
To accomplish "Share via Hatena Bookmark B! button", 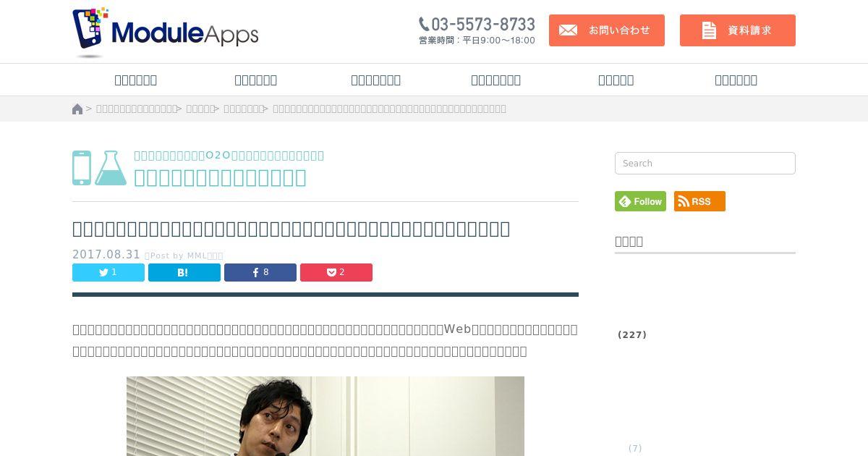I will pyautogui.click(x=184, y=272).
